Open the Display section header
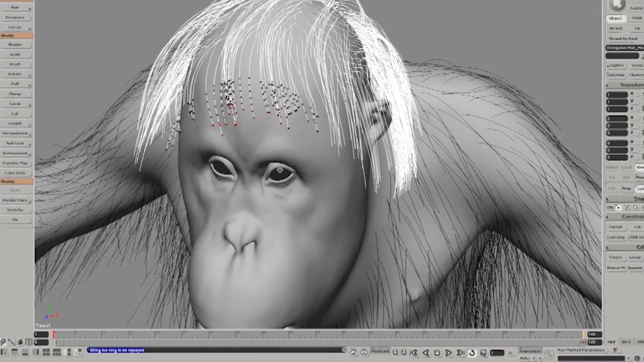 17,182
